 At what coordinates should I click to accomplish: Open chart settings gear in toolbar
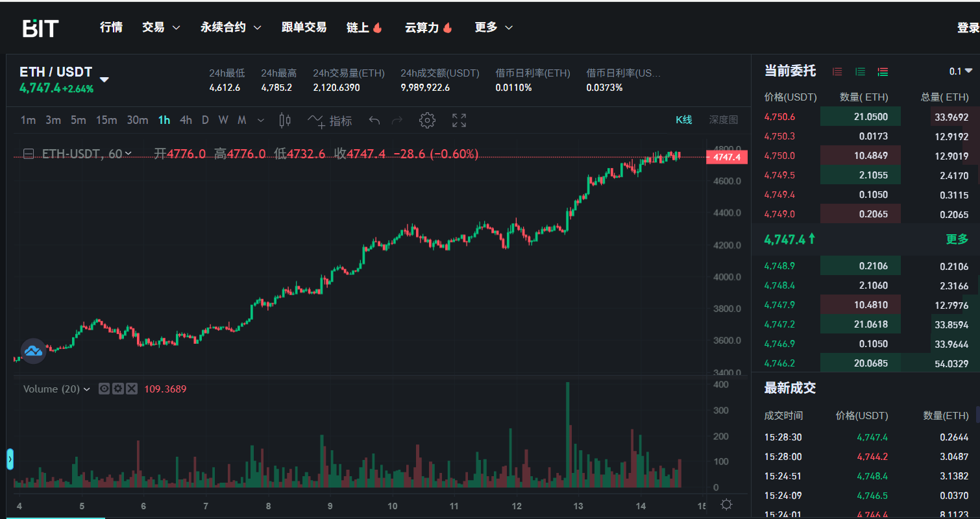(x=426, y=120)
